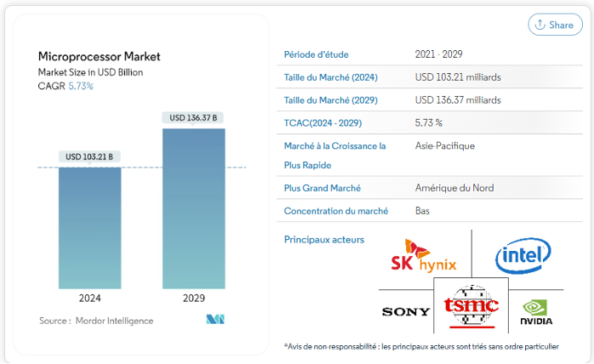Screen dimensions: 594x364
Task: Click the USD 103.21 B bar label
Action: (x=89, y=156)
